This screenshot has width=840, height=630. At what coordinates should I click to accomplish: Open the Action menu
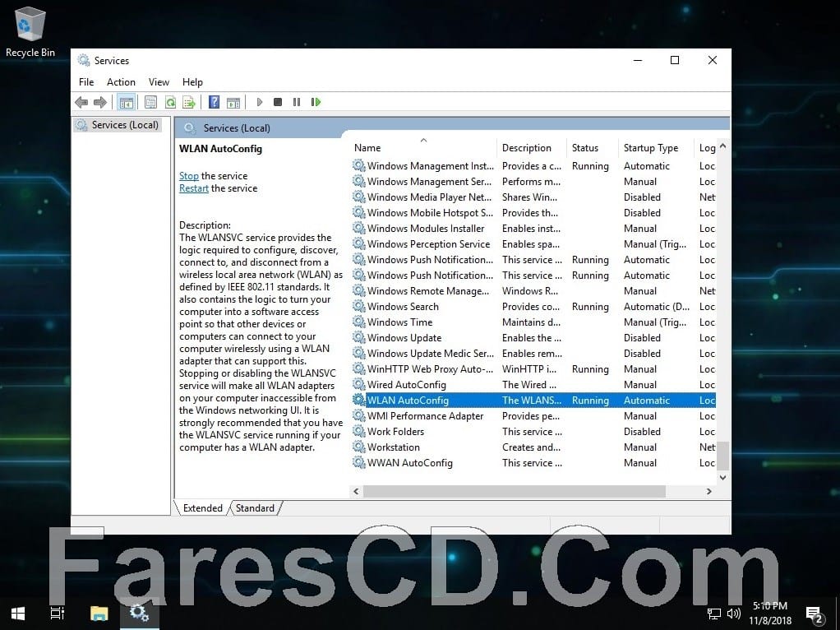[121, 82]
